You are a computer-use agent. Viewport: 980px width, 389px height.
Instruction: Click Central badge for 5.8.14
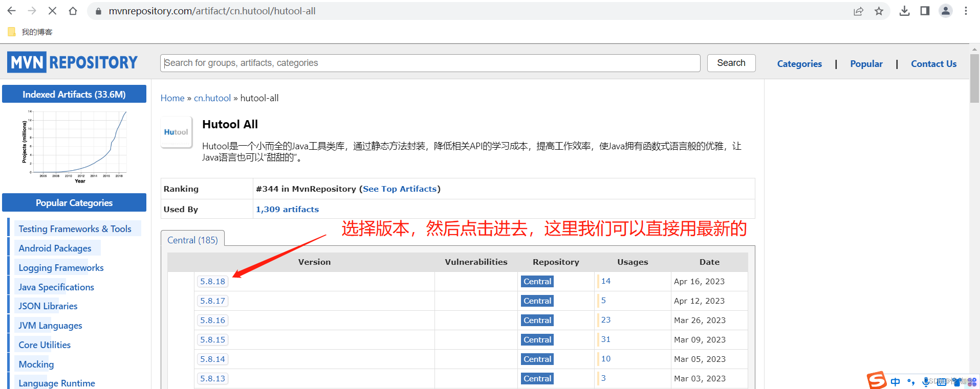(537, 359)
